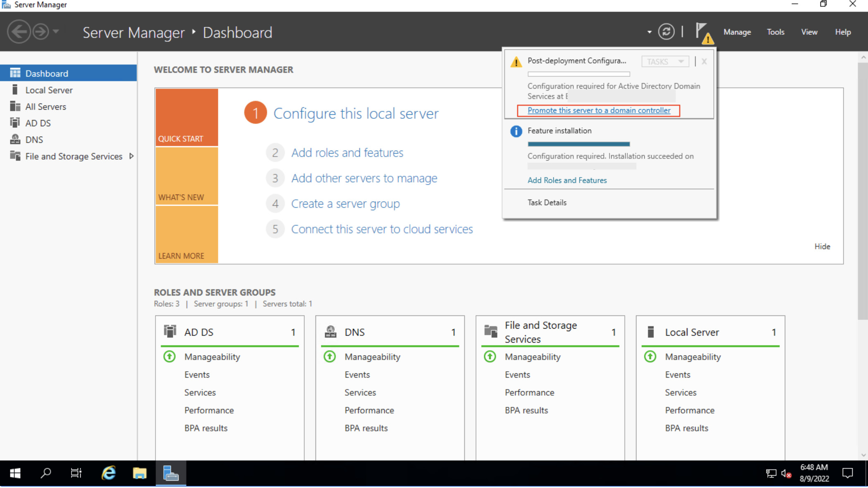This screenshot has height=488, width=868.
Task: Select the QUICK START tile
Action: pyautogui.click(x=187, y=117)
